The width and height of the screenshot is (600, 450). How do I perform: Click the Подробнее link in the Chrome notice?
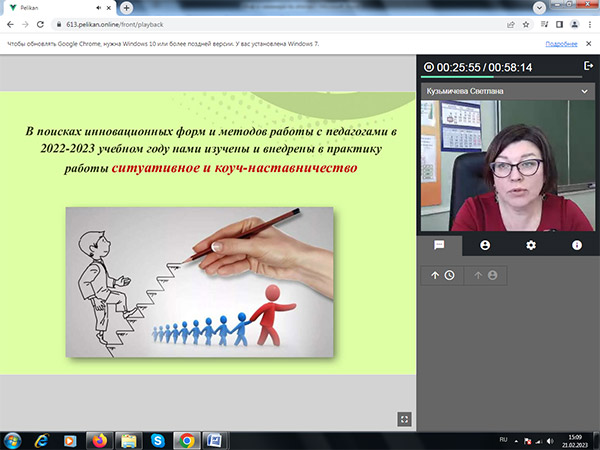pos(561,44)
